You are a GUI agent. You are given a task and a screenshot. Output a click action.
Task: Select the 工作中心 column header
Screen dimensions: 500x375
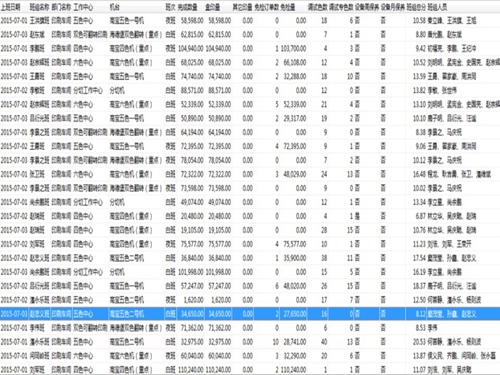[83, 7]
